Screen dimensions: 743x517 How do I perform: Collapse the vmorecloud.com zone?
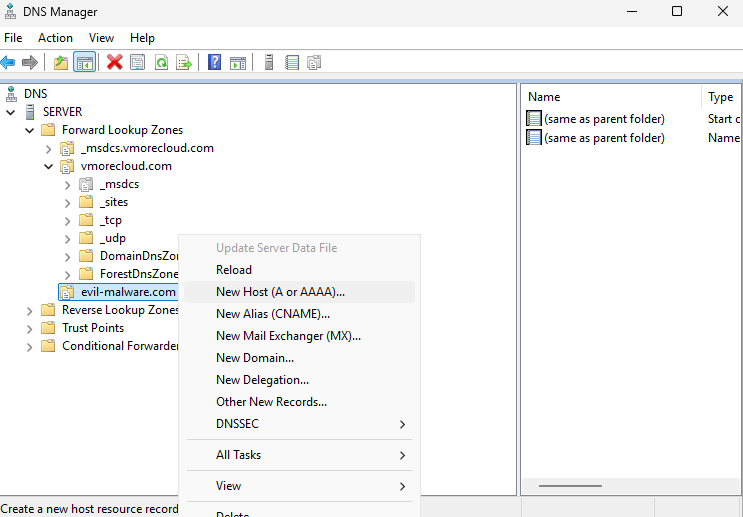point(48,166)
